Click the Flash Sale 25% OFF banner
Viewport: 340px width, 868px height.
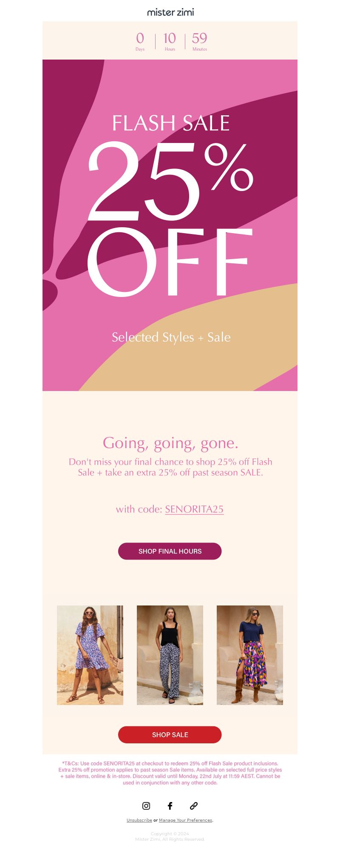pos(170,225)
